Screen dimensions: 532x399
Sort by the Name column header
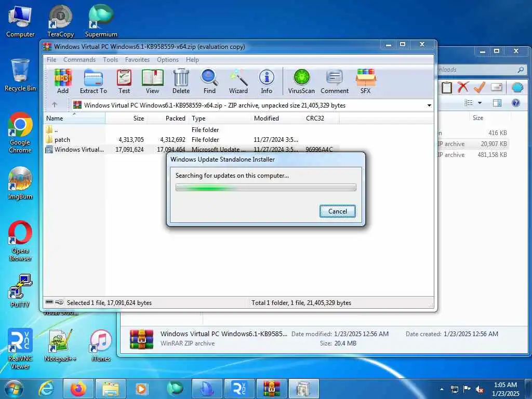pyautogui.click(x=74, y=118)
